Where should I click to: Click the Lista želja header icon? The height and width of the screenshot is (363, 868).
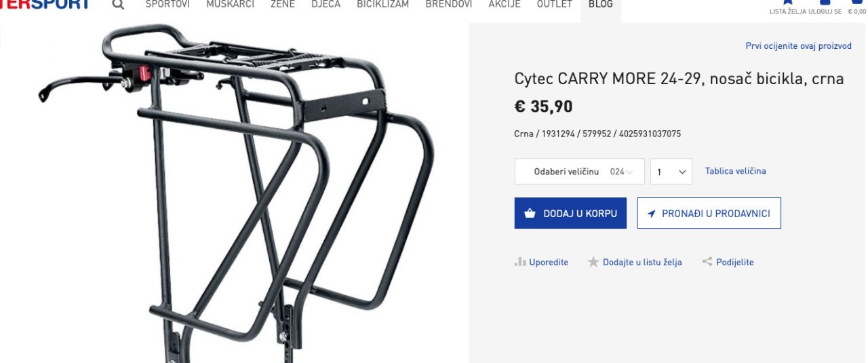787,3
